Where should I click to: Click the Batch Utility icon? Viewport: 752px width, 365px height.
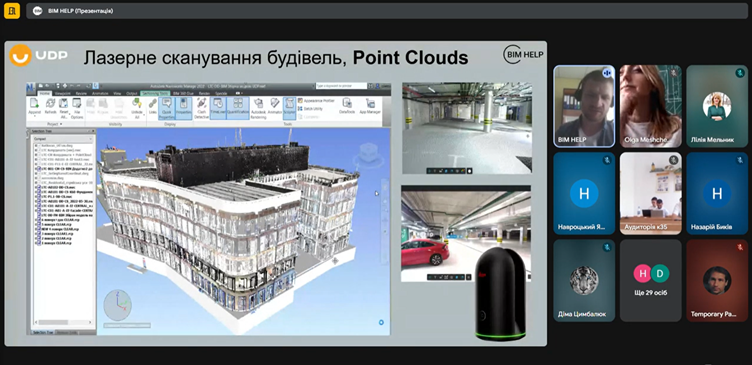300,108
